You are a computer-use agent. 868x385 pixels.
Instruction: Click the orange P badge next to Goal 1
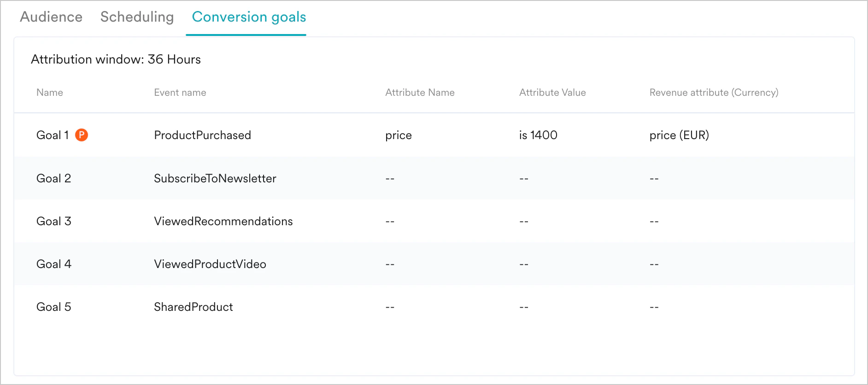click(x=81, y=135)
